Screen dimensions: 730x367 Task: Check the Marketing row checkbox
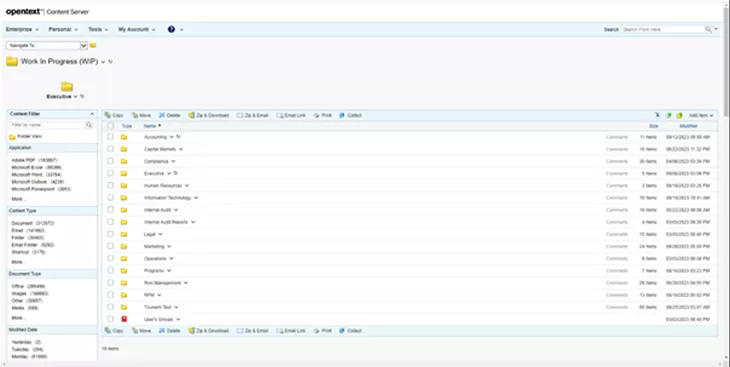coord(110,246)
